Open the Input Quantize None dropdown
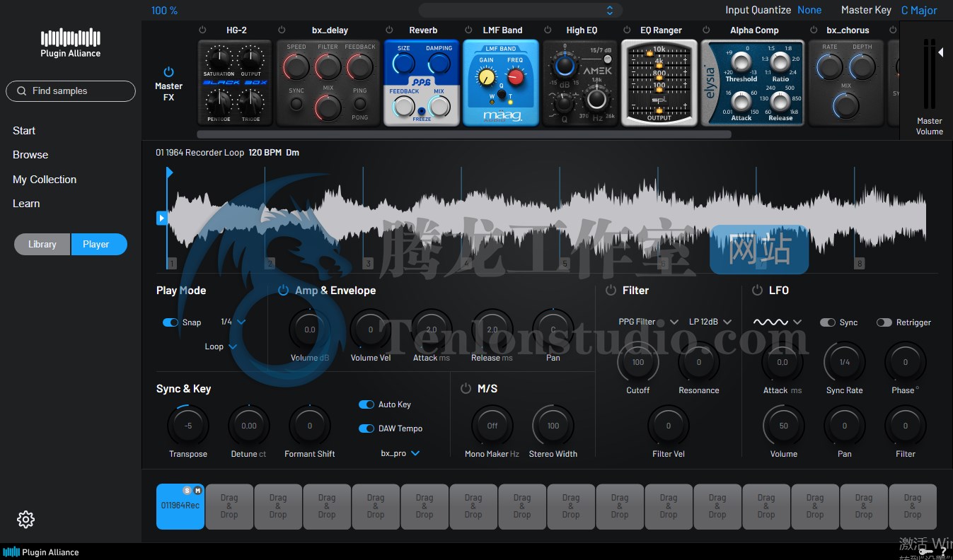Screen dimensions: 953x560 coord(809,10)
